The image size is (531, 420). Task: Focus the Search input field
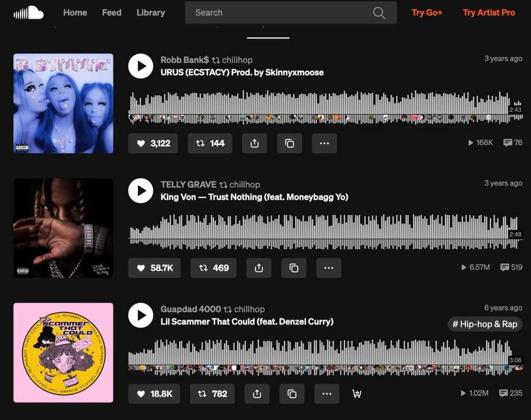pyautogui.click(x=291, y=12)
